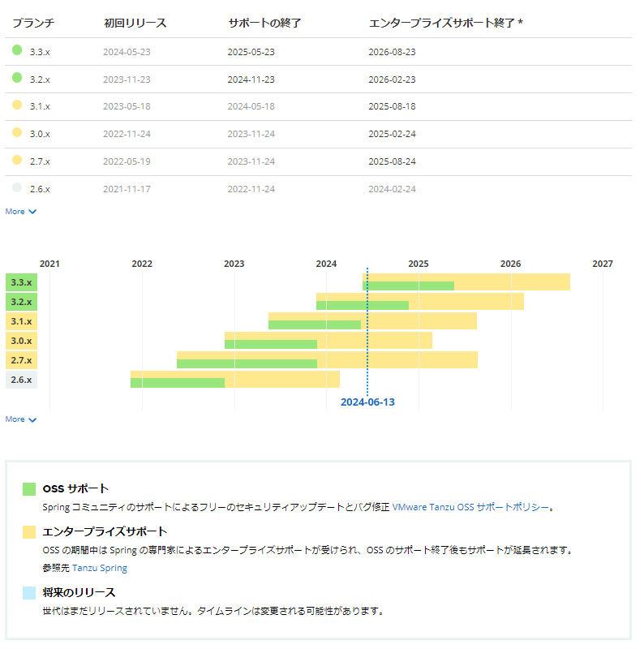Click the 2026-08-23 enterprise end cell

(x=392, y=52)
